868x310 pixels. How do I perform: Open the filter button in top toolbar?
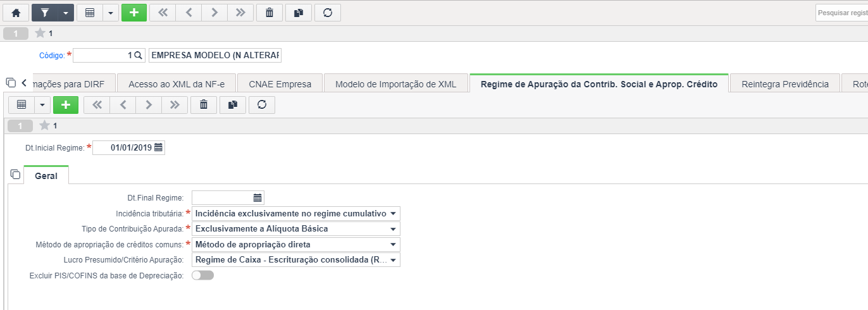pyautogui.click(x=45, y=13)
